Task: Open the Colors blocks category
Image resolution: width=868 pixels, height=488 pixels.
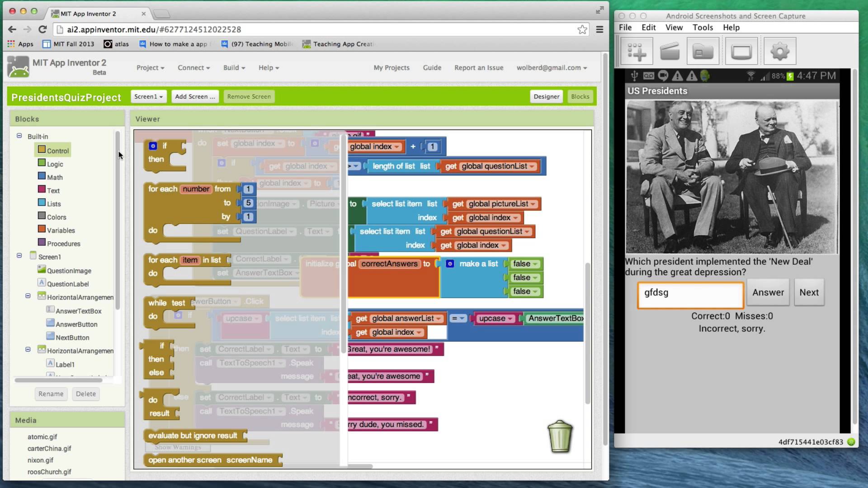Action: [x=52, y=217]
